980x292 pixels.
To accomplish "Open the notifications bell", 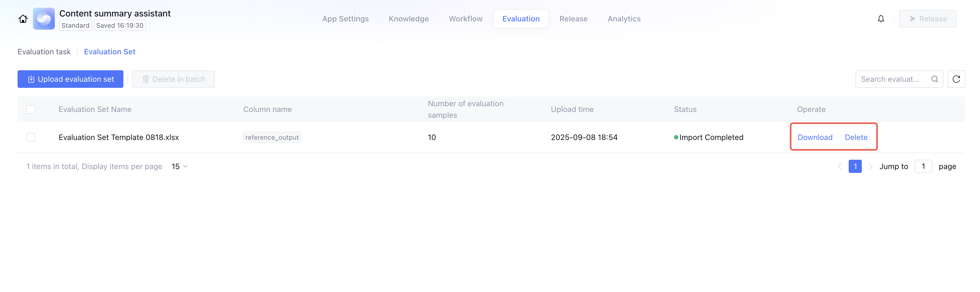I will [881, 19].
